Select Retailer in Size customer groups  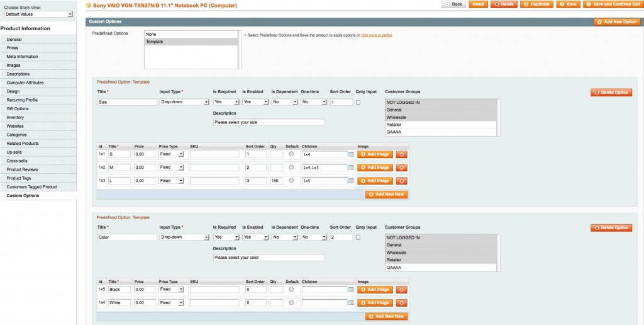pyautogui.click(x=441, y=125)
